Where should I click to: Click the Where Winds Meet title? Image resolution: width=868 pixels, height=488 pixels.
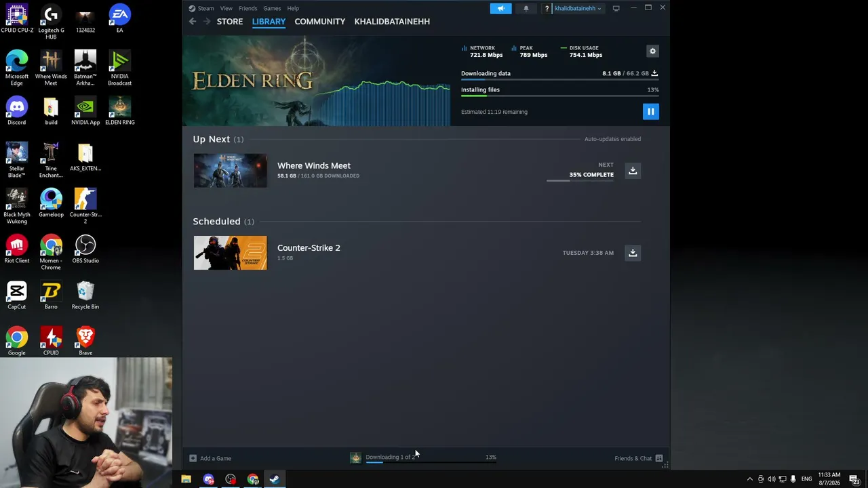314,165
